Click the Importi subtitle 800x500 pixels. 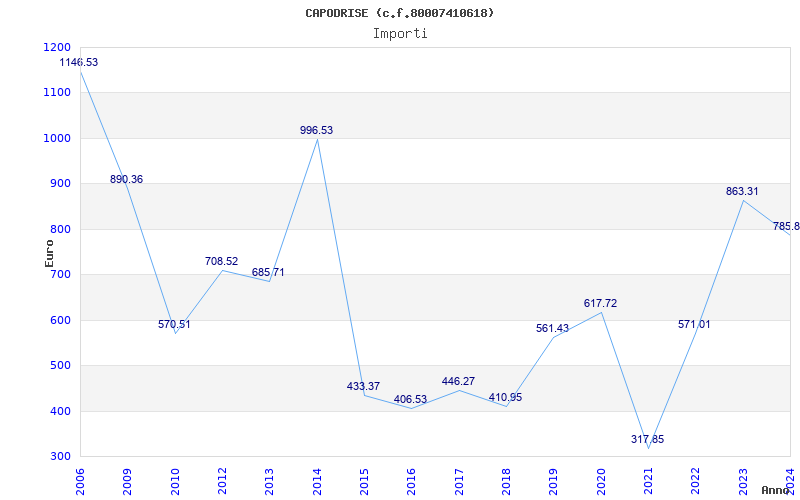pos(400,34)
